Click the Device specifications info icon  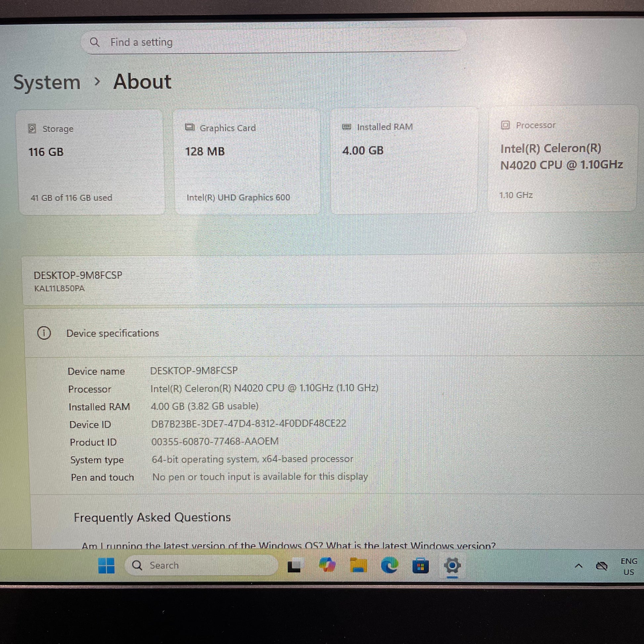(x=44, y=333)
